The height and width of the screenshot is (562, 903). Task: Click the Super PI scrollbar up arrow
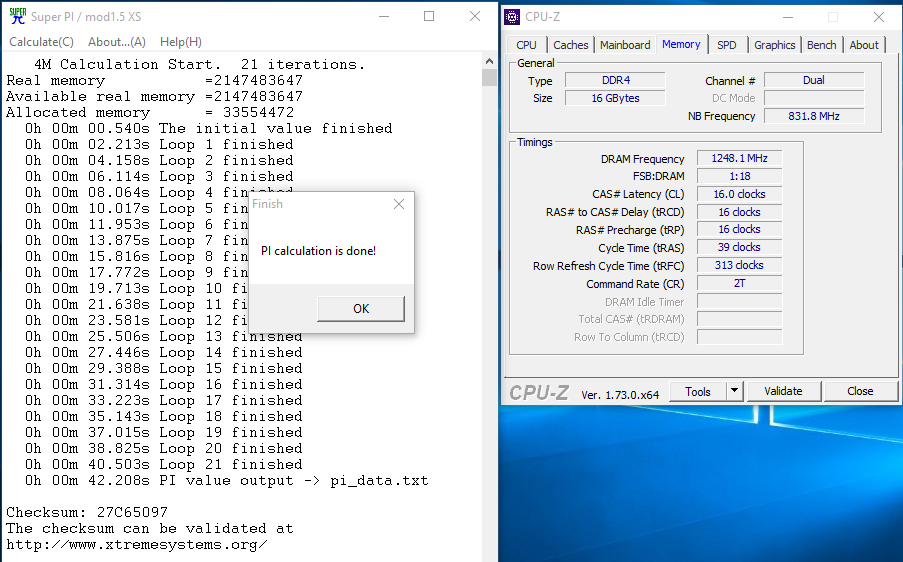(x=489, y=61)
